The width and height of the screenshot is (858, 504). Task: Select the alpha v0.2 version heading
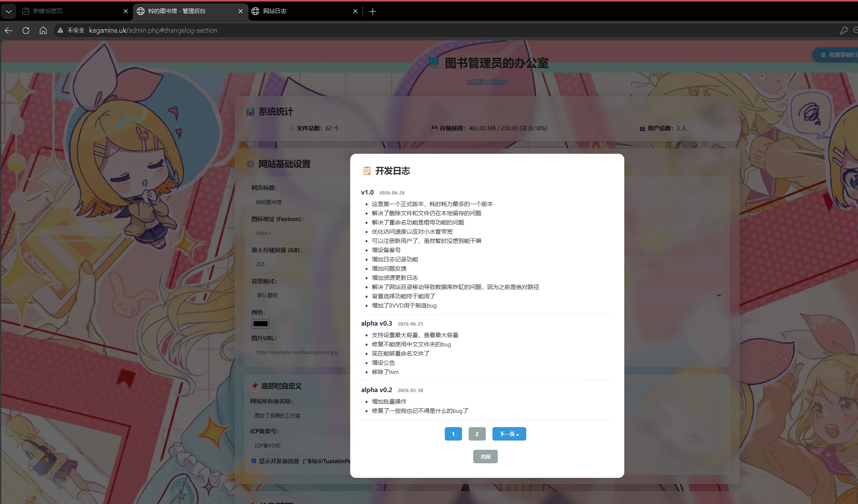coord(376,390)
